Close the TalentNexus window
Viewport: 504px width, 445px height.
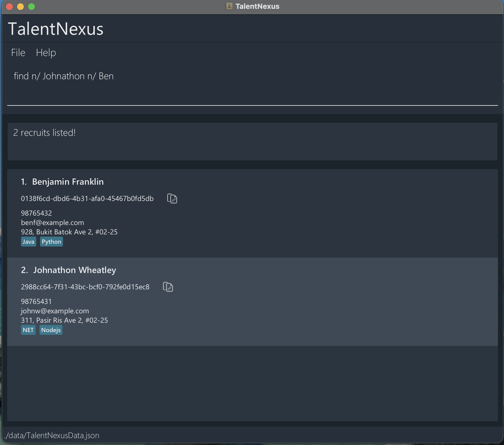(x=9, y=6)
